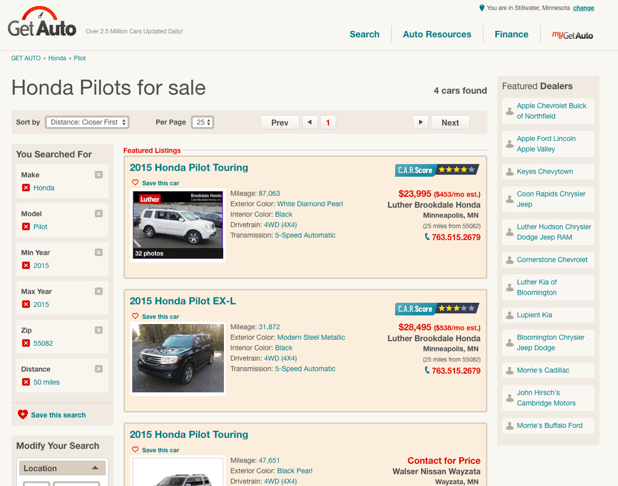Open John Hirsch's Cambridge Motors dealer

coord(546,398)
